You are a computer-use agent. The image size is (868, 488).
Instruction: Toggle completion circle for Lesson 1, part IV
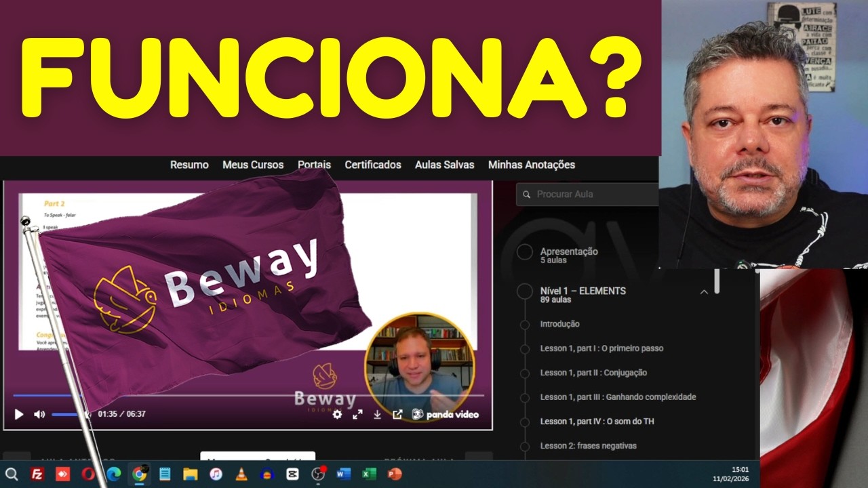pyautogui.click(x=525, y=422)
